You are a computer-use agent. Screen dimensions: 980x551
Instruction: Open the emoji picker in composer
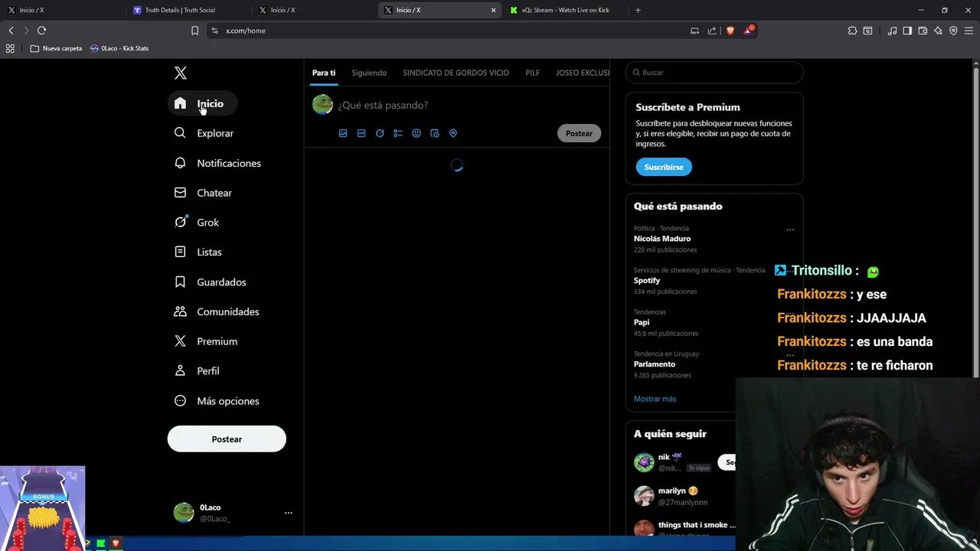click(x=416, y=133)
